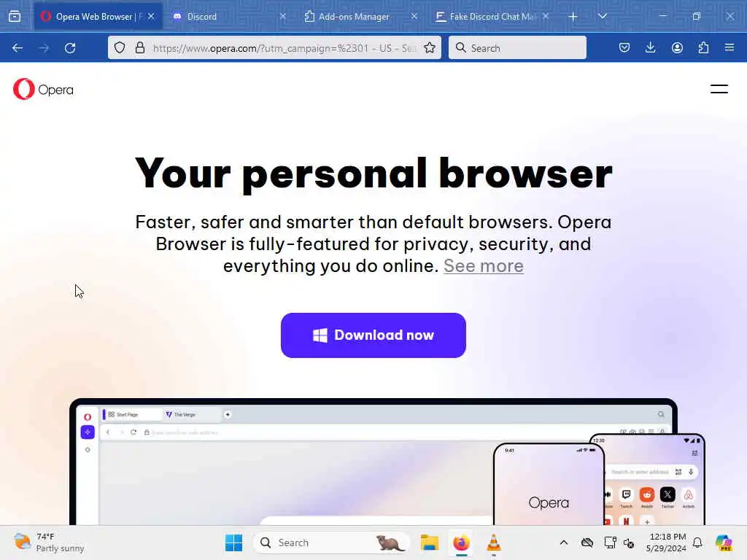Close the Add-ons Manager tab
This screenshot has height=560, width=747.
[x=414, y=16]
